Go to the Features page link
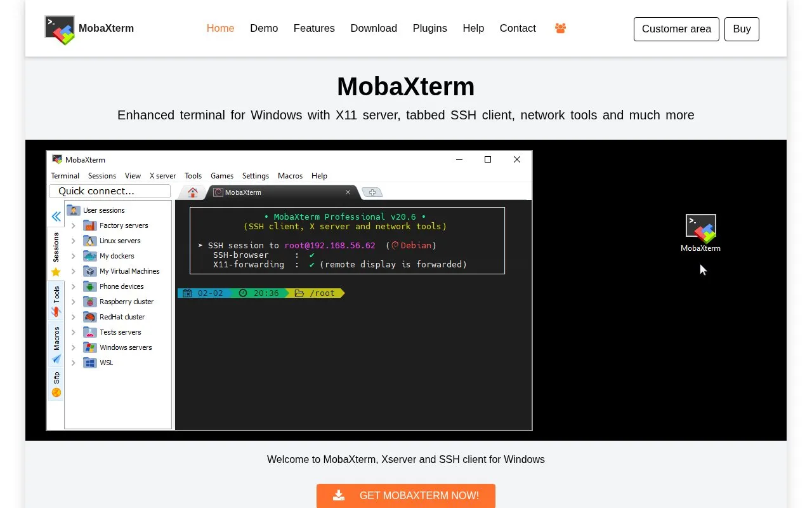The height and width of the screenshot is (508, 812). [314, 28]
